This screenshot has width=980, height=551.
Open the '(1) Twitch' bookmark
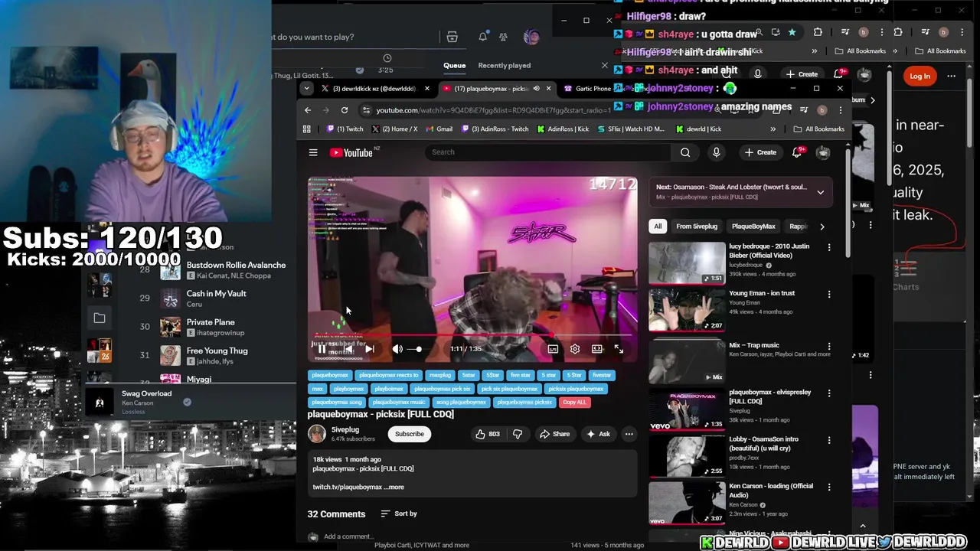(345, 129)
